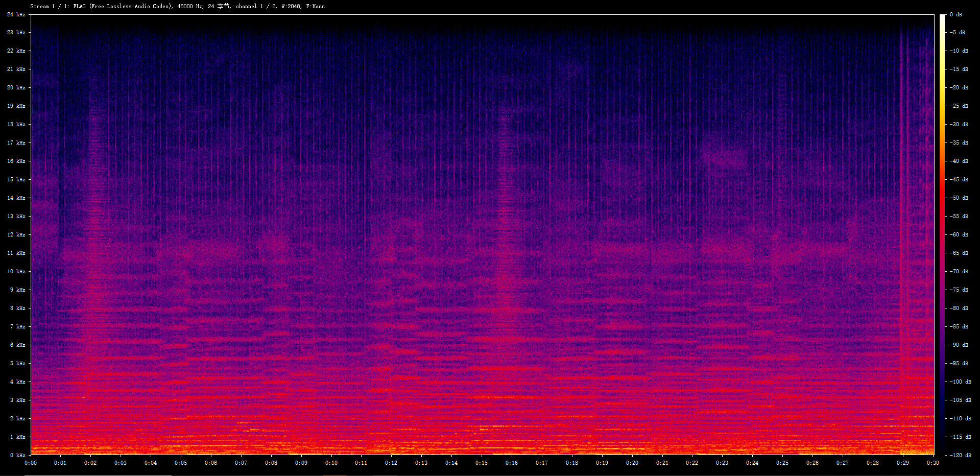Select the "7 kHz" frequency label
Viewport: 980px width, 476px height.
pos(17,326)
